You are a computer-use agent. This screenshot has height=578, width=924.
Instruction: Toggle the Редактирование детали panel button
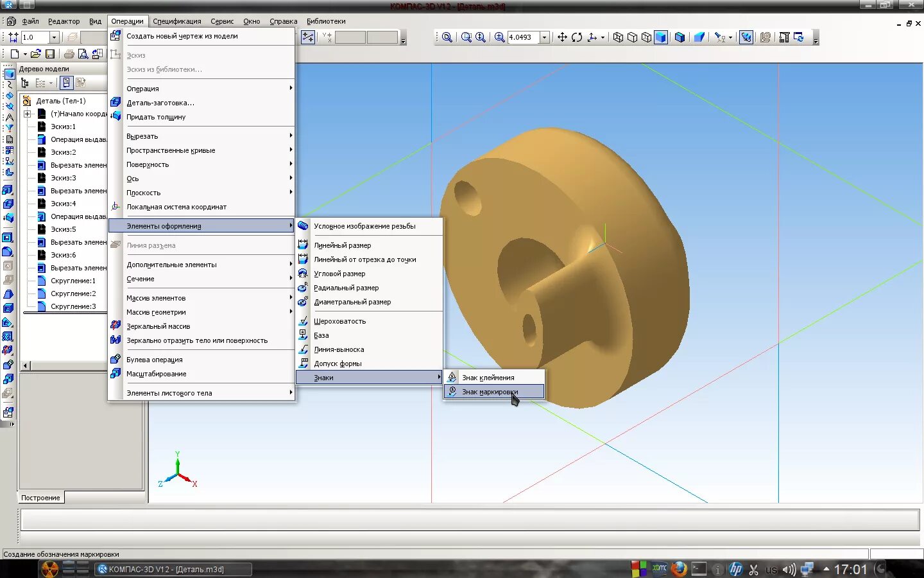pos(8,74)
